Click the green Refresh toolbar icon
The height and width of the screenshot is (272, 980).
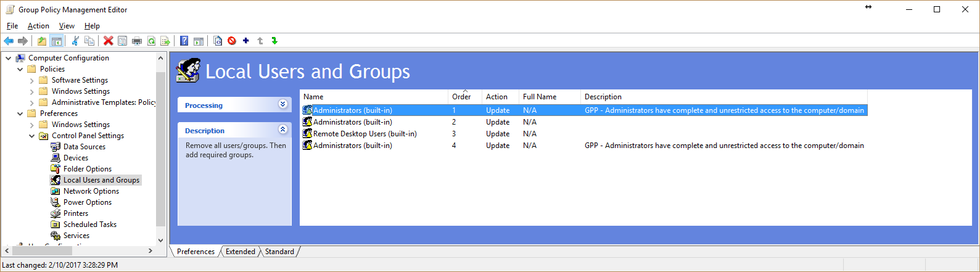pyautogui.click(x=151, y=41)
